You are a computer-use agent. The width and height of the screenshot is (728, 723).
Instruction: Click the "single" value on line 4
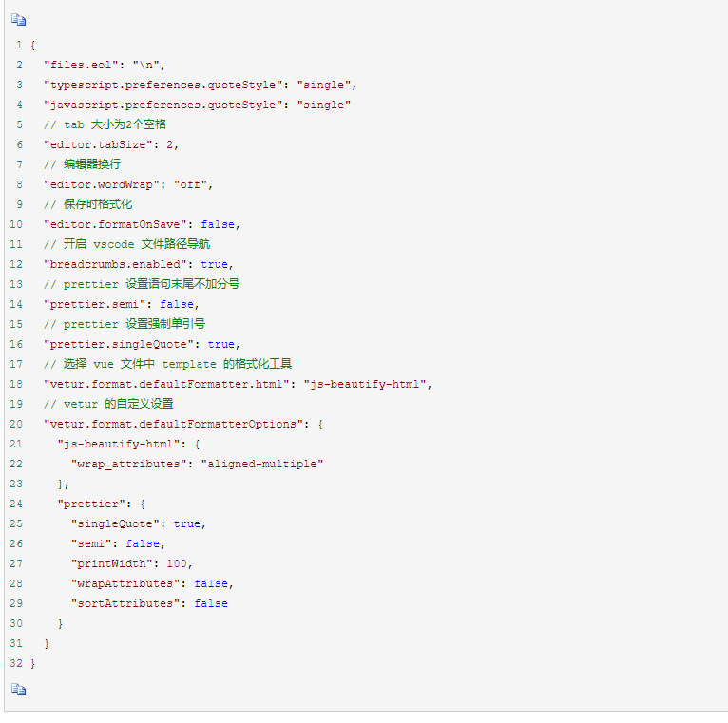tap(323, 105)
